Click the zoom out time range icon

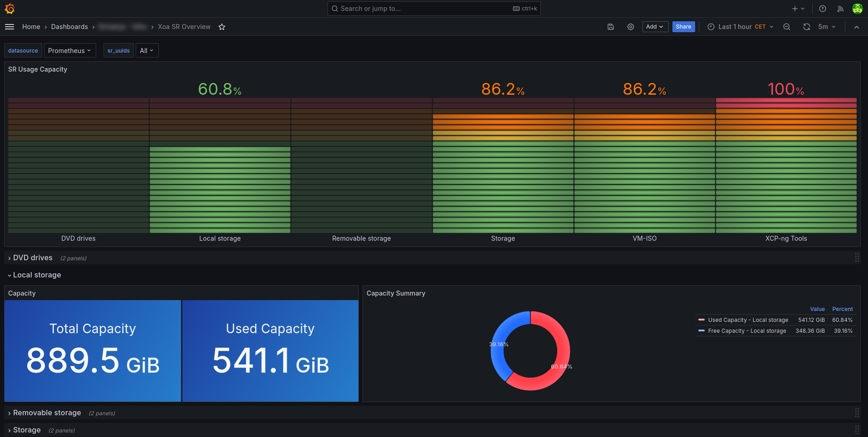pyautogui.click(x=787, y=27)
